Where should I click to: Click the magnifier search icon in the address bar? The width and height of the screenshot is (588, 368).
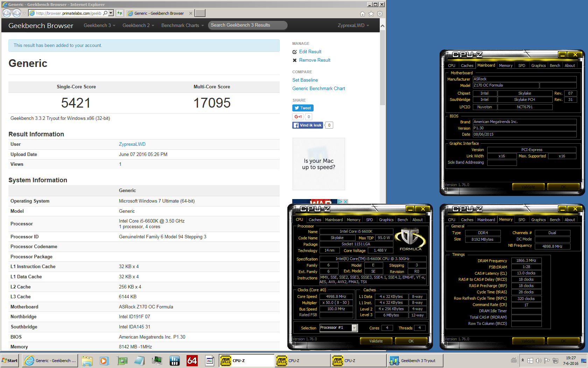pyautogui.click(x=105, y=13)
